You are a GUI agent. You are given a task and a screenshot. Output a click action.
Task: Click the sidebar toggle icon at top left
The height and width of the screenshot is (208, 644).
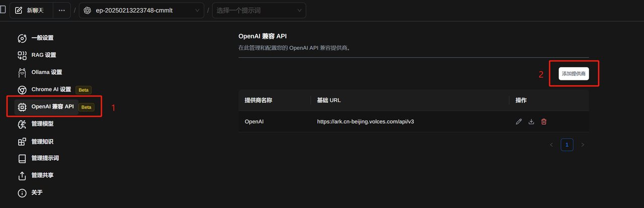click(x=3, y=10)
